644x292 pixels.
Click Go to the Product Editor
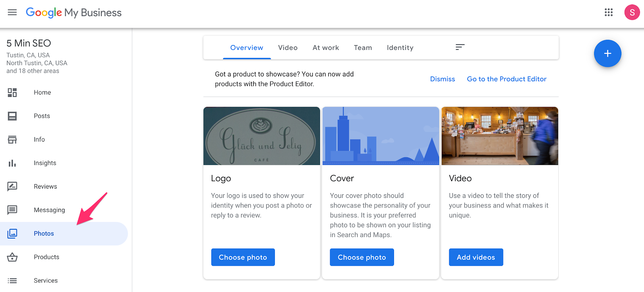[507, 79]
